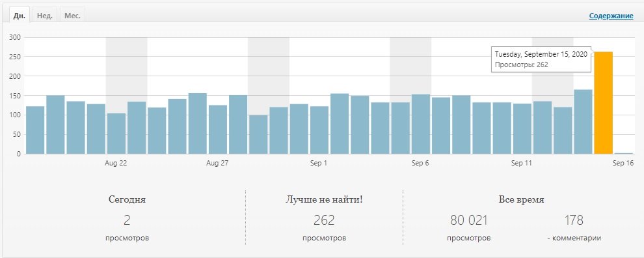Image resolution: width=644 pixels, height=258 pixels.
Task: Open the Содержание link
Action: coord(611,16)
